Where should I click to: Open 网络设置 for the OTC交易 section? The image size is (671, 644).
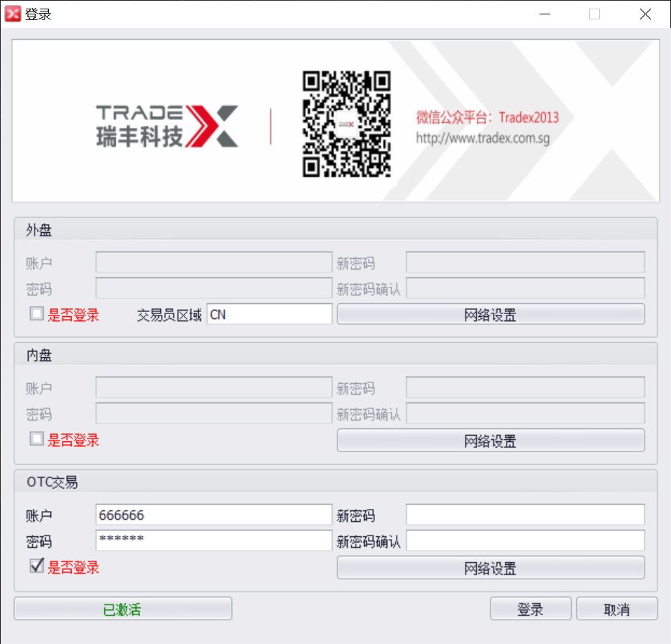pyautogui.click(x=491, y=568)
